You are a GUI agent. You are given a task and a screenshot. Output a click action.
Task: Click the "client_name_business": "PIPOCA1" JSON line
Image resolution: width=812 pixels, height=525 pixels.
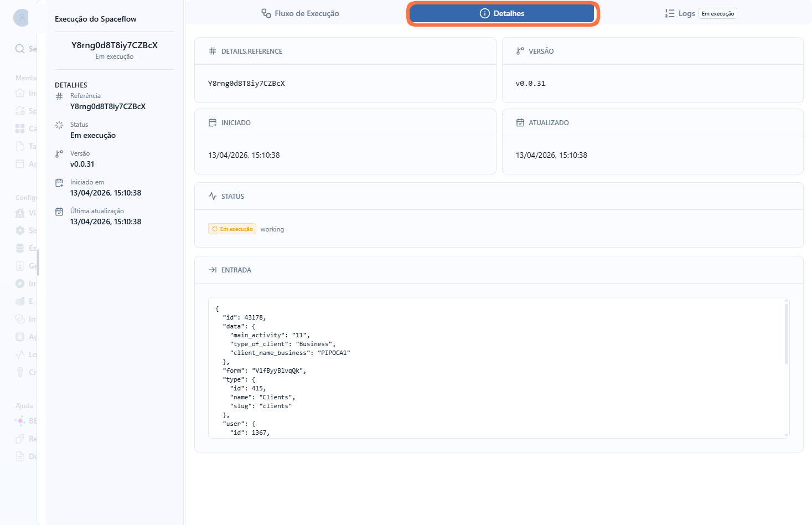tap(290, 353)
